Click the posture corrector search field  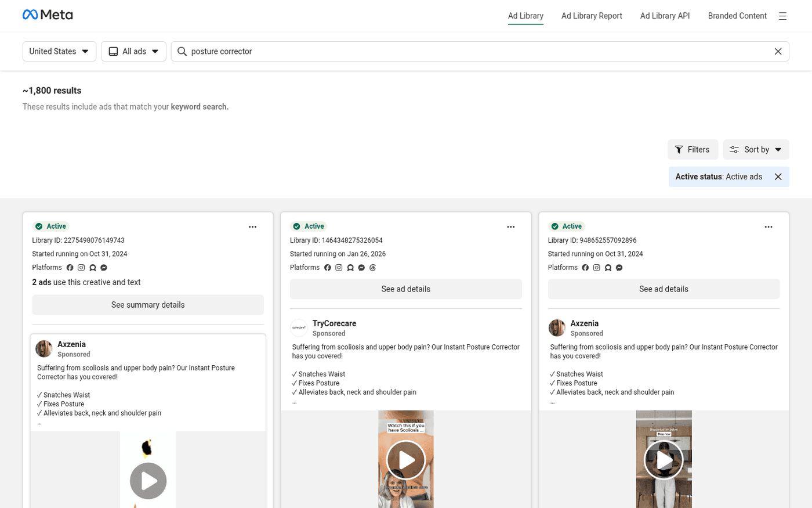[x=480, y=51]
